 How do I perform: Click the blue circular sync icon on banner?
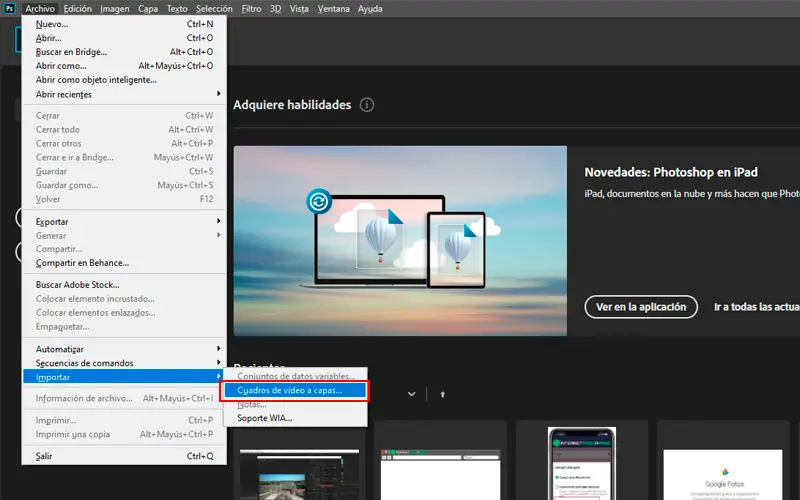pyautogui.click(x=319, y=201)
